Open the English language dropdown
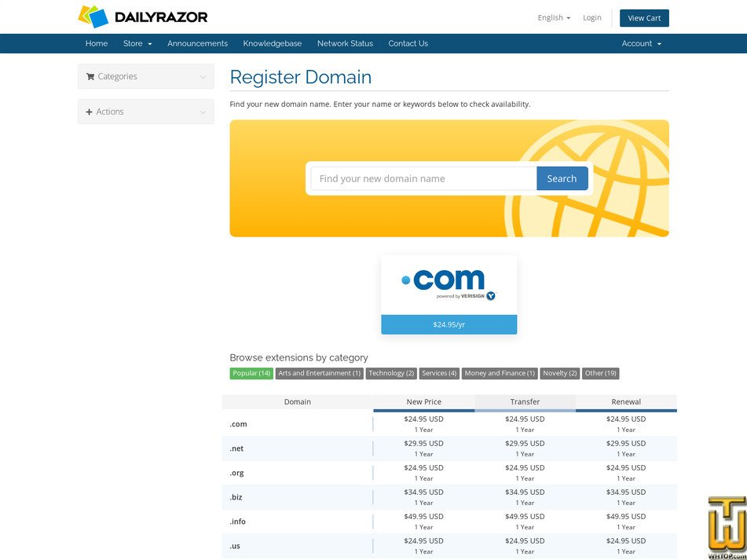Image resolution: width=747 pixels, height=560 pixels. pos(553,17)
